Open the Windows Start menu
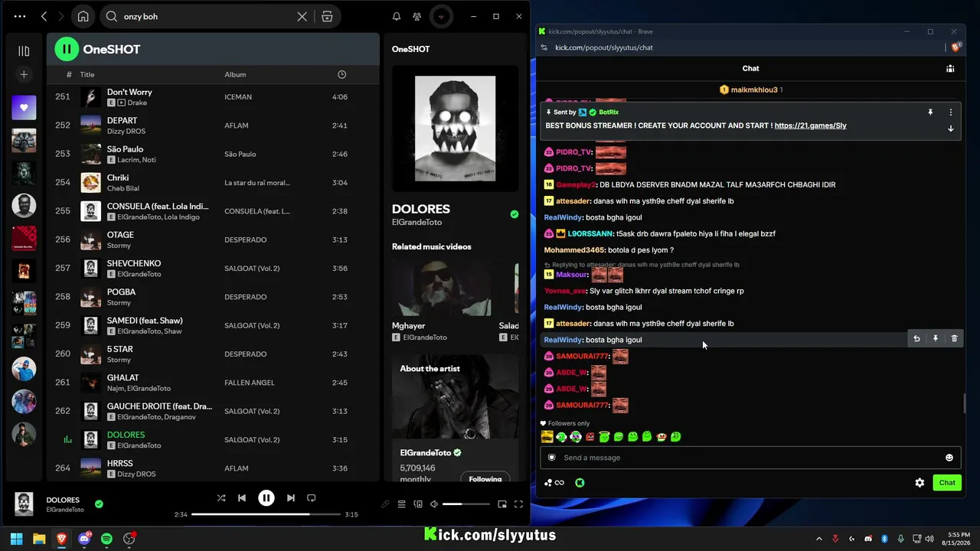The image size is (980, 551). tap(17, 539)
